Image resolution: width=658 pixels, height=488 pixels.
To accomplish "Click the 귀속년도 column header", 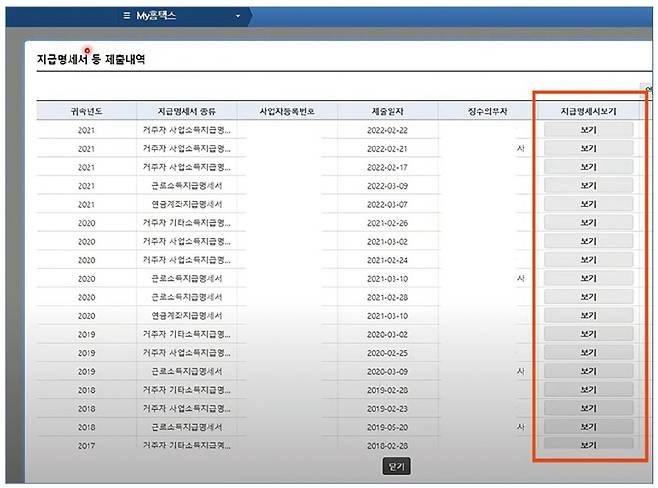I will click(86, 111).
